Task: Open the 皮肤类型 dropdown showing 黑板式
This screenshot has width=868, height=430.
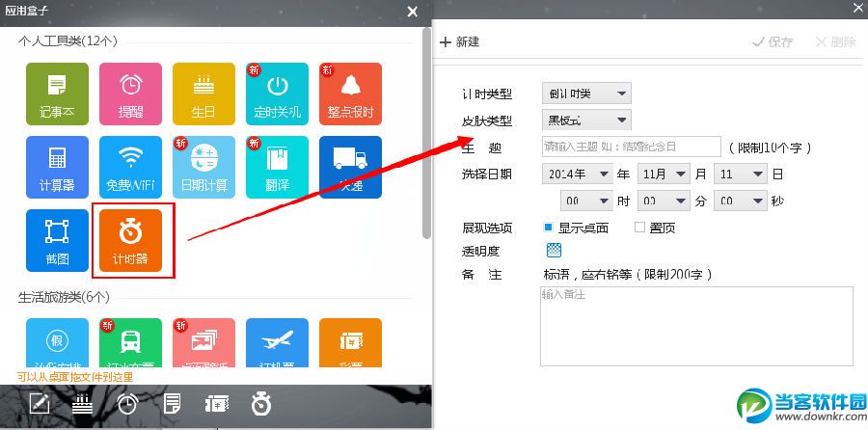Action: click(x=586, y=120)
